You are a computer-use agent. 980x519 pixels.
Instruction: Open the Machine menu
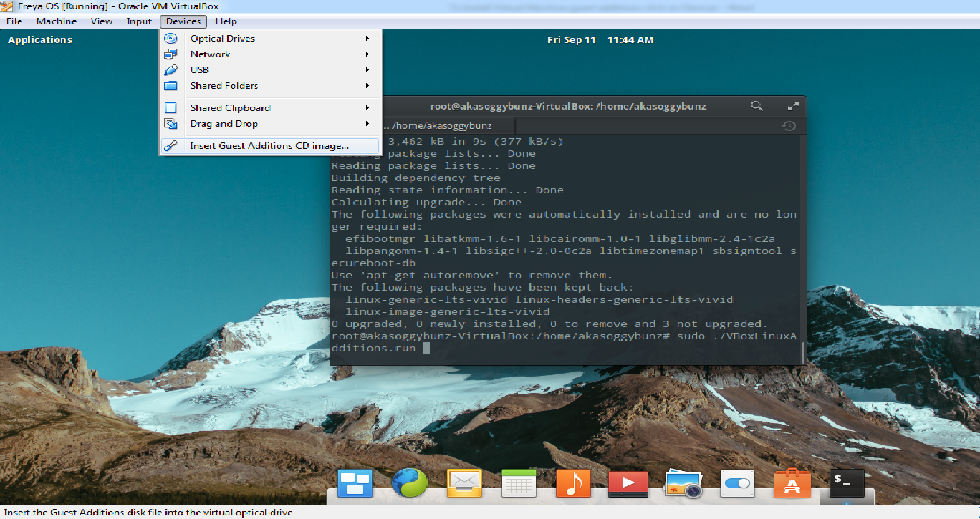pyautogui.click(x=57, y=21)
